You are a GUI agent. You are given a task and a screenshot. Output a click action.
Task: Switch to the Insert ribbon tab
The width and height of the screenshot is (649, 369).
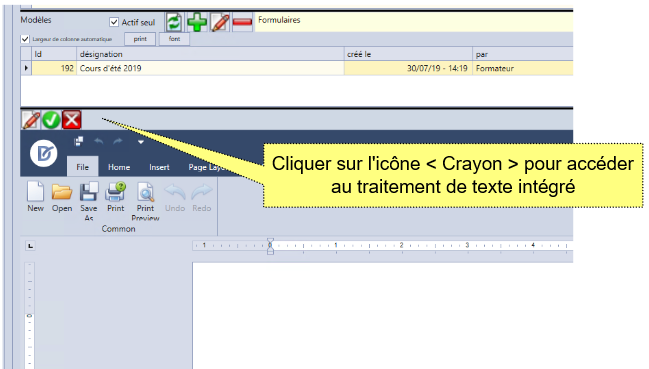159,167
